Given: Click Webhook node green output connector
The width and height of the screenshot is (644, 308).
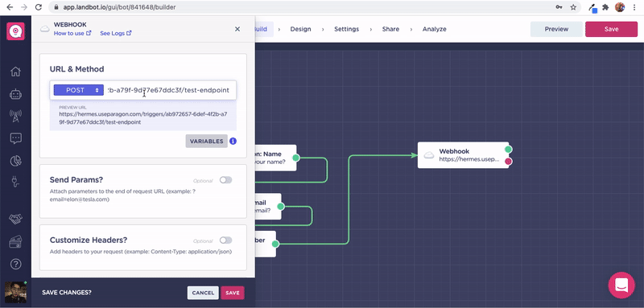Looking at the screenshot, I should (509, 149).
